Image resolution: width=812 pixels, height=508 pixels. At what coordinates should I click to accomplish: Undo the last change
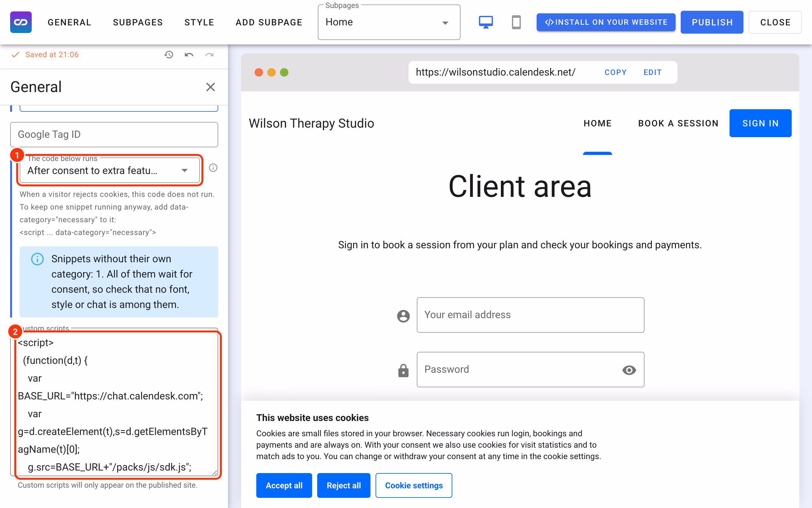click(189, 55)
